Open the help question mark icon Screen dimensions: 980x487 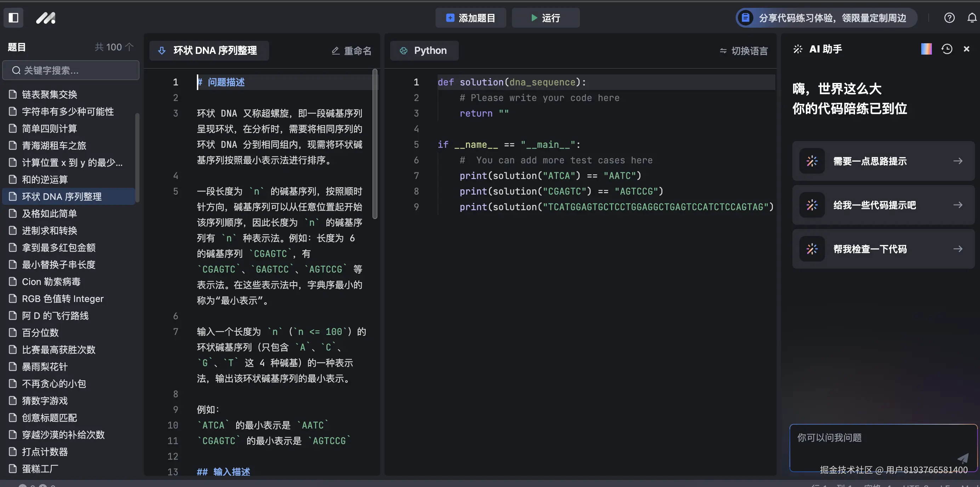click(950, 17)
